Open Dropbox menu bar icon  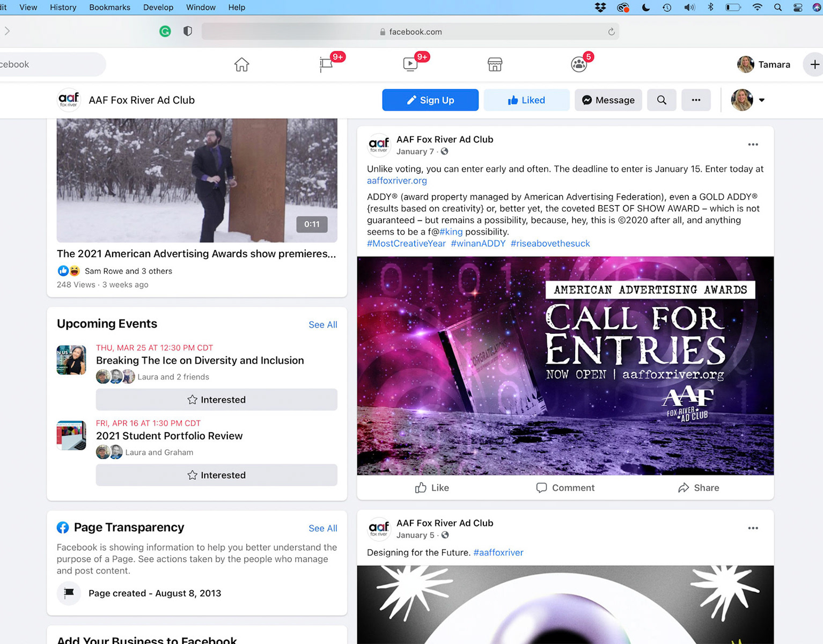600,7
